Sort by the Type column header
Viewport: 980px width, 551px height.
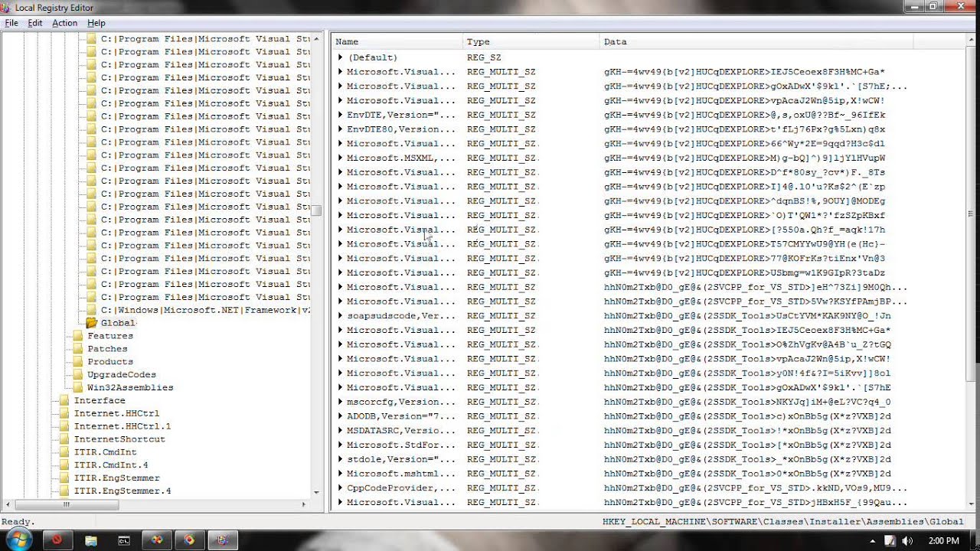(x=531, y=41)
